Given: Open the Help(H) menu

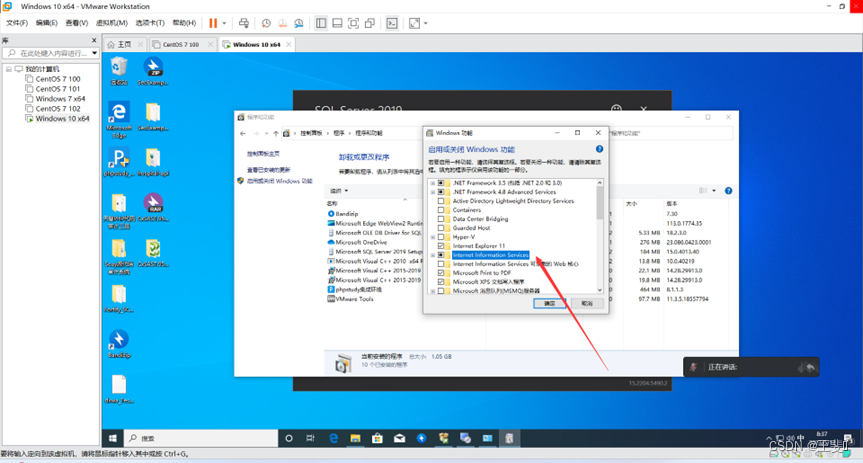Looking at the screenshot, I should click(184, 23).
